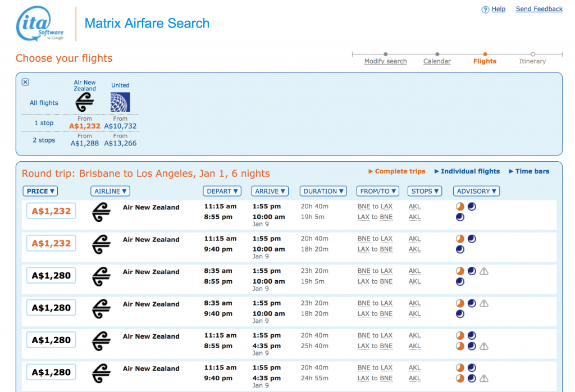Click the "25h 40m" duration text

click(314, 346)
